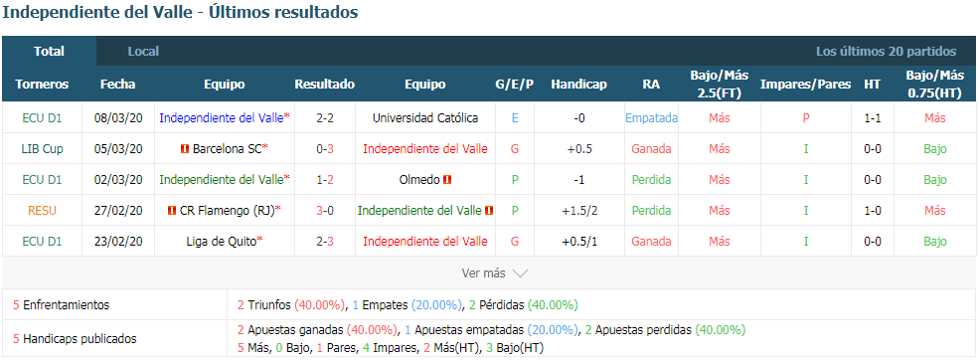
Task: Open the 3-0 result against CR Flamengo
Action: point(325,211)
